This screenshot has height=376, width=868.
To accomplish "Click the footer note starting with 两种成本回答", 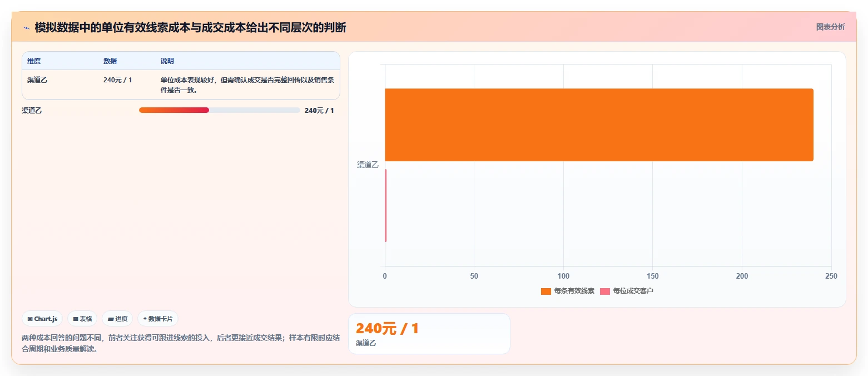I will [181, 344].
